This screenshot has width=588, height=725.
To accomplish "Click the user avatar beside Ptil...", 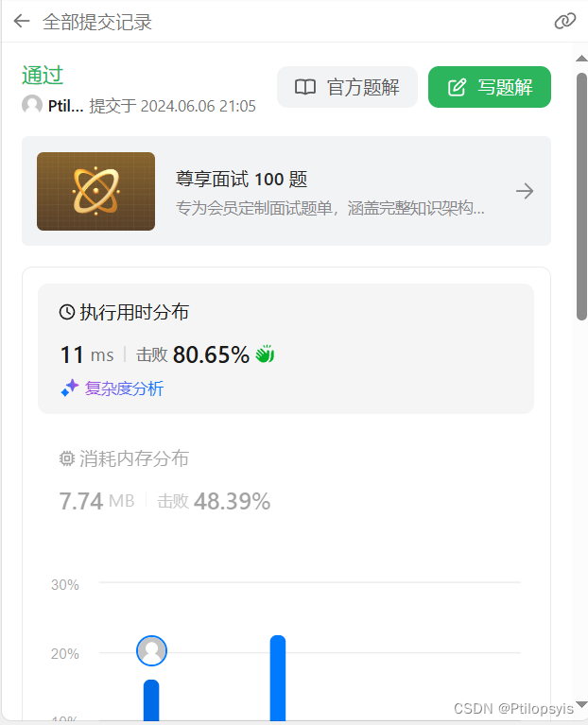I will (32, 105).
